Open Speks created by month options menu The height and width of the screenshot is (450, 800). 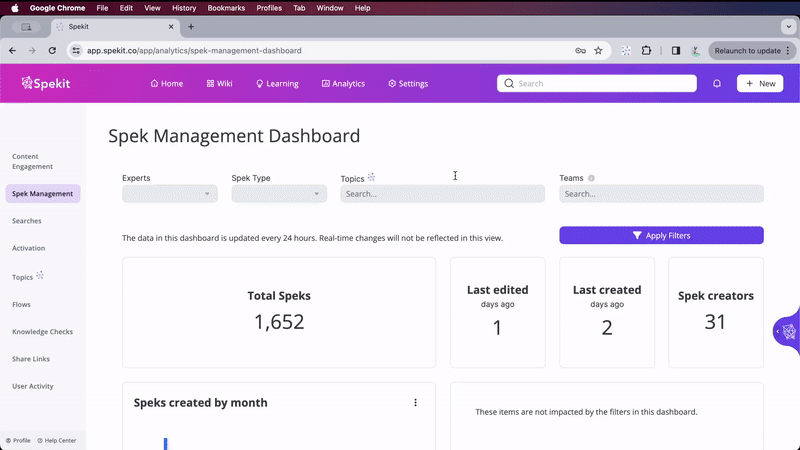point(415,403)
